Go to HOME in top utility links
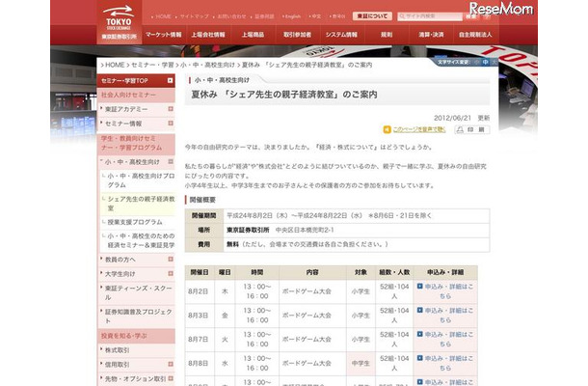The width and height of the screenshot is (588, 386). coord(161,16)
